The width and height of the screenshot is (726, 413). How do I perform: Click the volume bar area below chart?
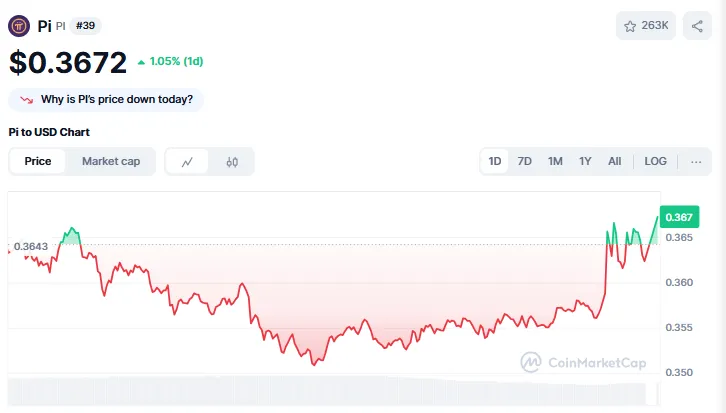[x=330, y=390]
